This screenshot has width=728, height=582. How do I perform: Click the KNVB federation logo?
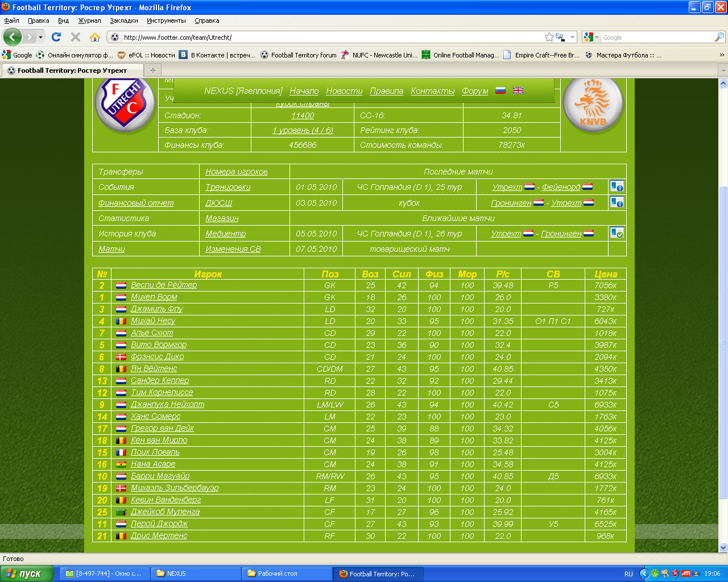click(593, 104)
